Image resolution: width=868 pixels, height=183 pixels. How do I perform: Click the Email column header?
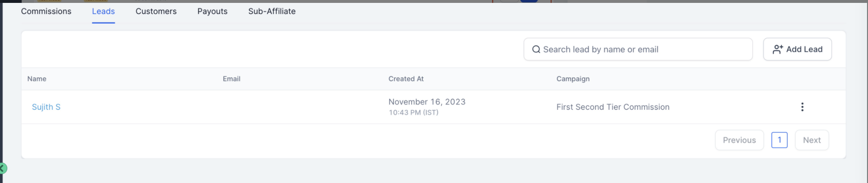click(231, 79)
